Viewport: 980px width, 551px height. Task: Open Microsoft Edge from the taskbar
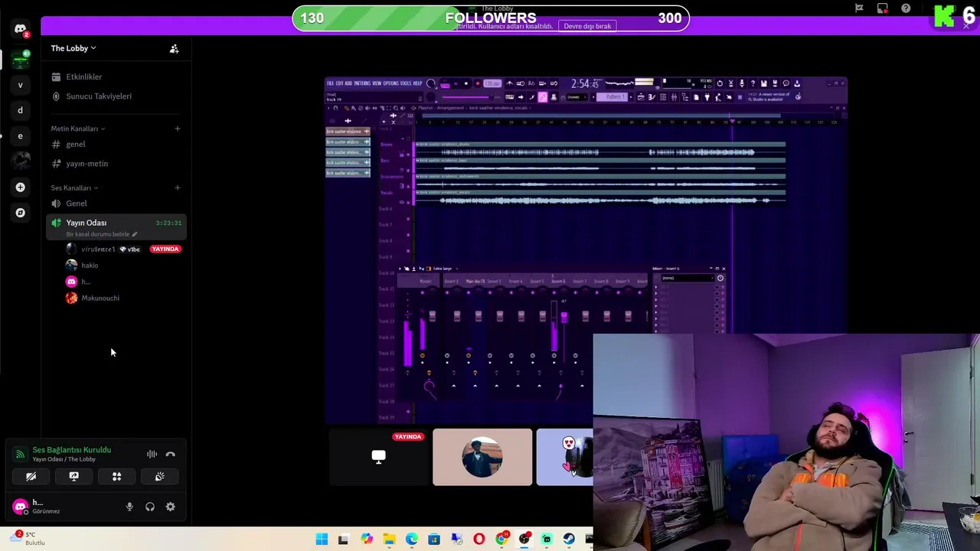pyautogui.click(x=411, y=540)
